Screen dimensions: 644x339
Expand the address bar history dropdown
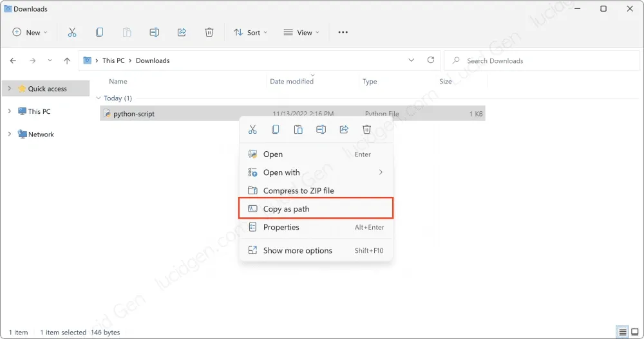pos(411,60)
